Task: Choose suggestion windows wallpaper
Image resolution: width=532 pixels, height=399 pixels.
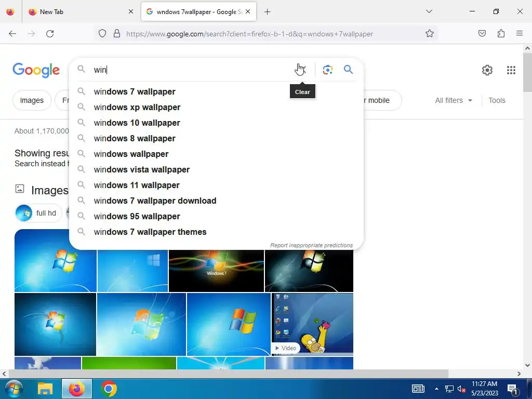Action: pos(216,154)
